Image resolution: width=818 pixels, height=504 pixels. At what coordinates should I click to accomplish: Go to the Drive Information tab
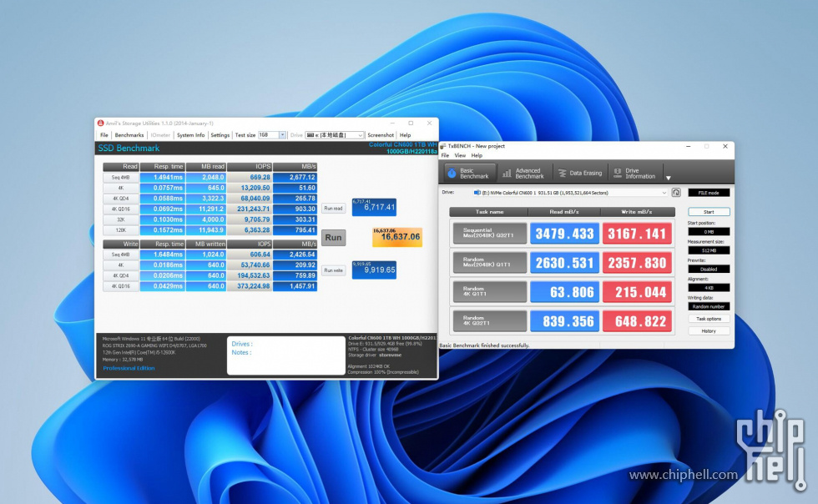(x=634, y=174)
